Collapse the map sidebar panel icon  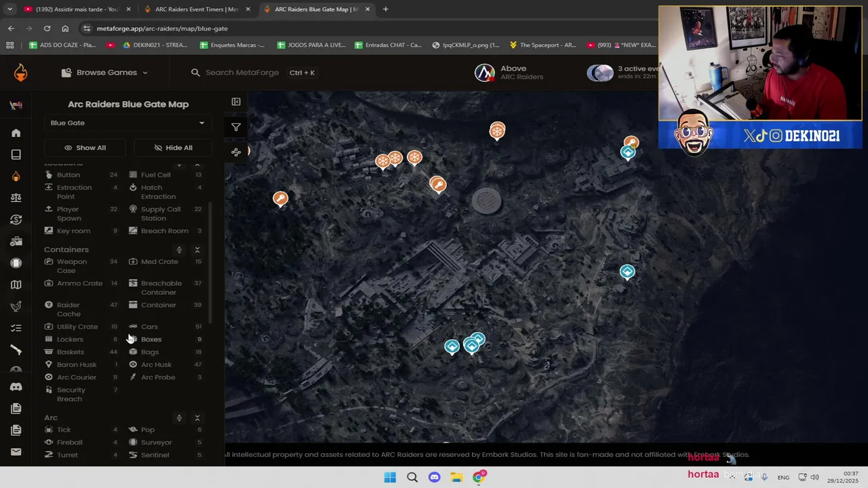[236, 102]
